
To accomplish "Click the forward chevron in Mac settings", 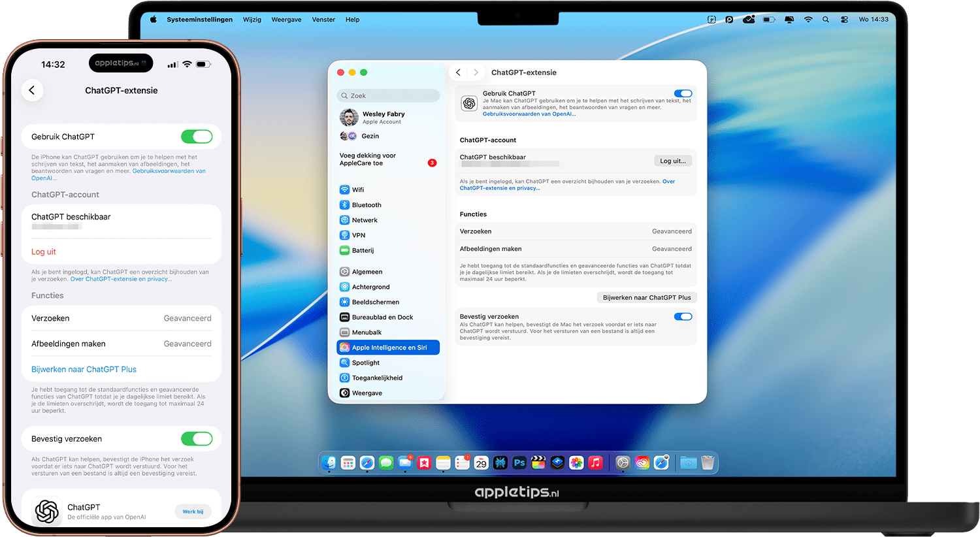I will pos(476,73).
